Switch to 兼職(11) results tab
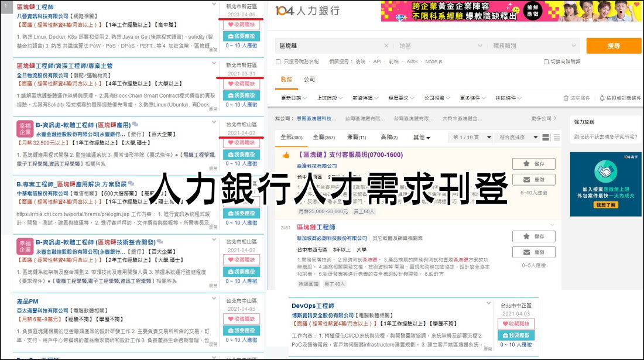 pos(357,137)
